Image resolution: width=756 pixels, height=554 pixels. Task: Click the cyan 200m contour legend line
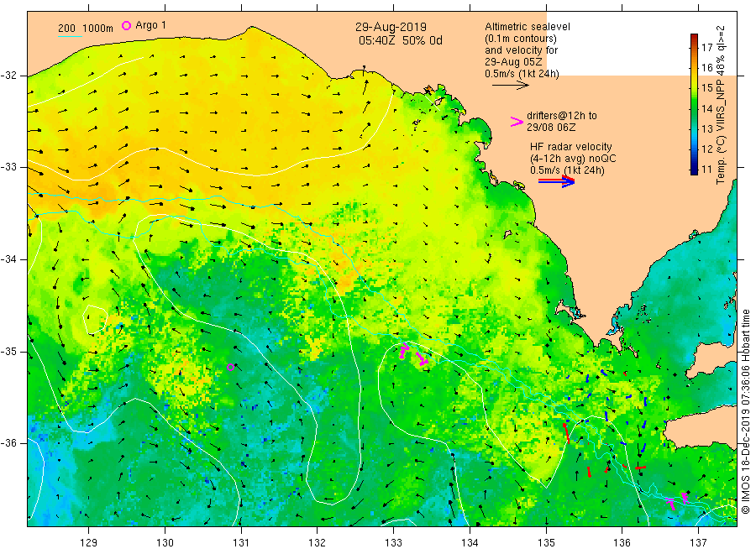(70, 35)
